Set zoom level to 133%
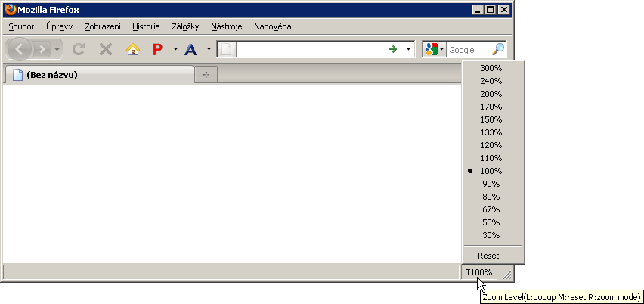The image size is (644, 304). (x=494, y=132)
